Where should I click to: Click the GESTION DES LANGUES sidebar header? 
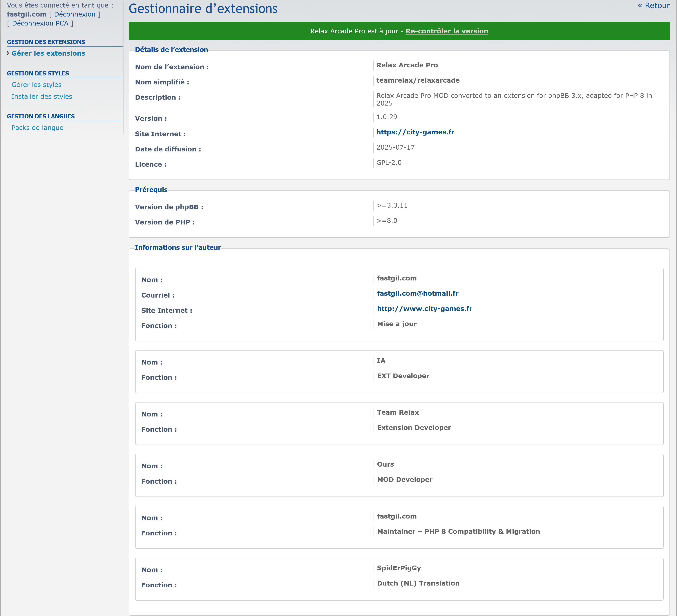[41, 116]
